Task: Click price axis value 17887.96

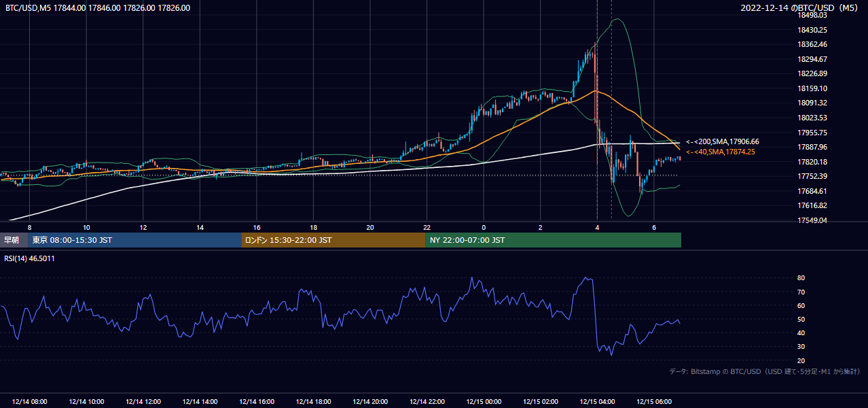Action: coord(812,147)
